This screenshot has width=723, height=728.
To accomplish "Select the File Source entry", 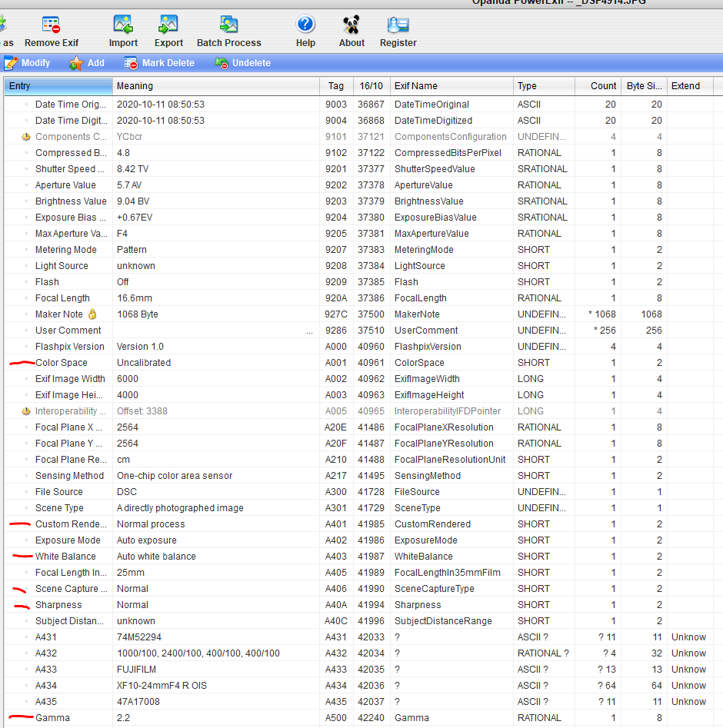I will (x=59, y=492).
